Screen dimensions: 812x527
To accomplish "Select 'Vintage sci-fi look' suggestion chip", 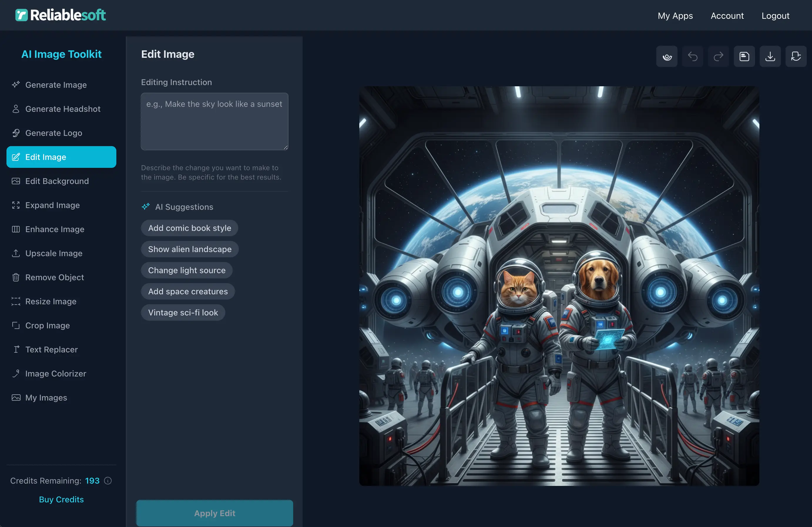I will [183, 312].
